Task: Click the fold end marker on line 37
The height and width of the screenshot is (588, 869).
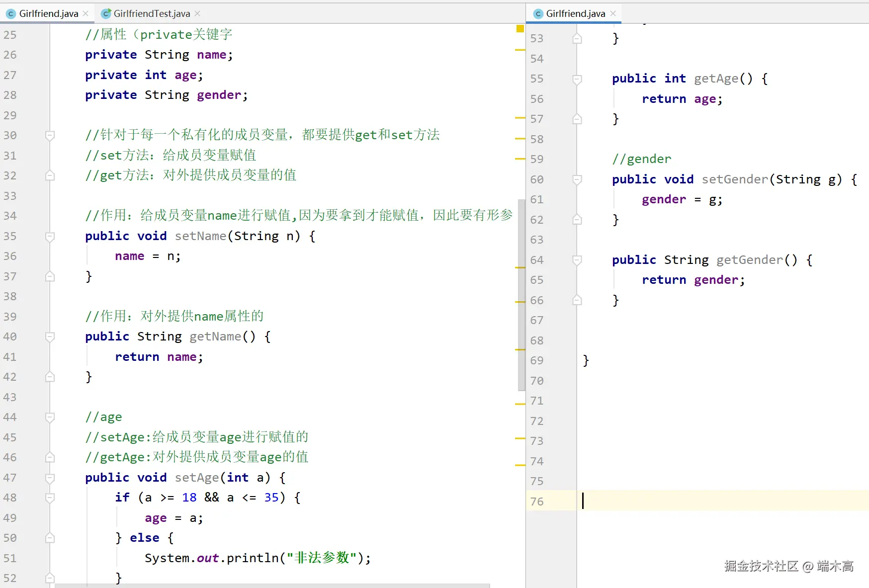Action: point(50,276)
